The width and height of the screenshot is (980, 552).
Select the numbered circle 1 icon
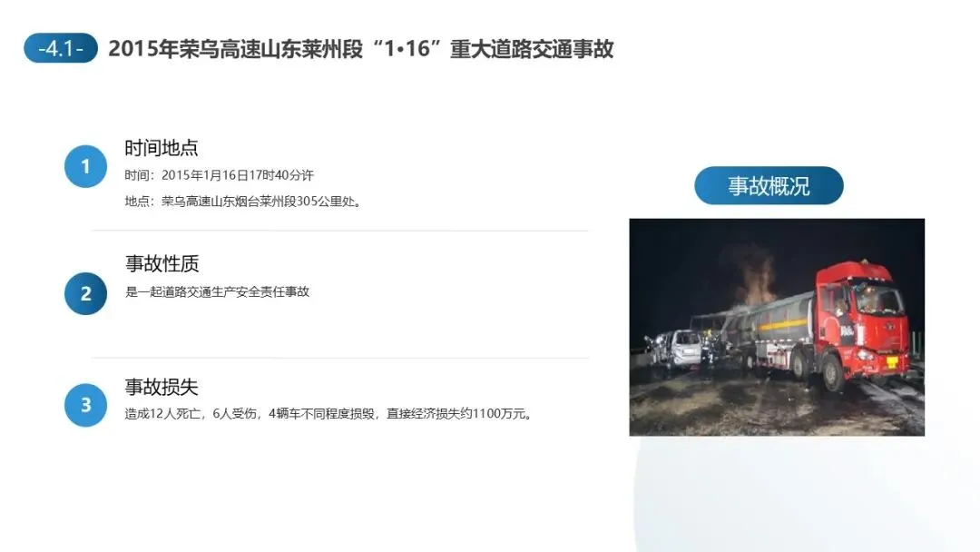(85, 166)
